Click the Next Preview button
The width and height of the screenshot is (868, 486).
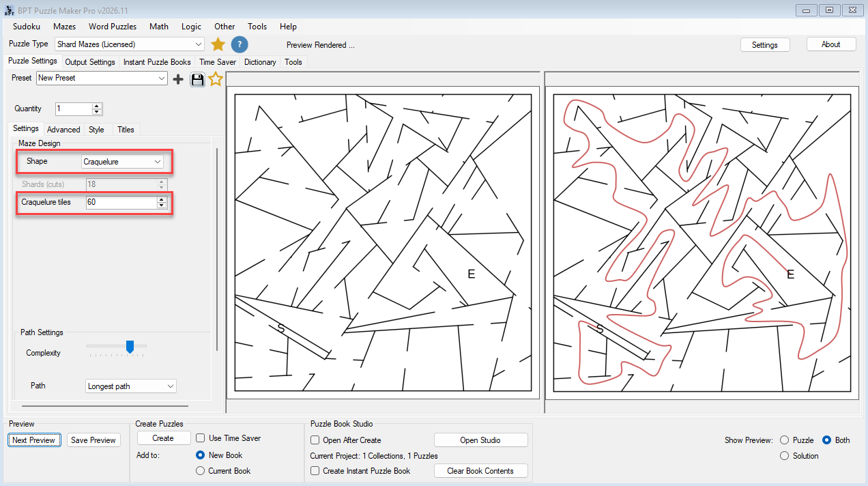(33, 440)
